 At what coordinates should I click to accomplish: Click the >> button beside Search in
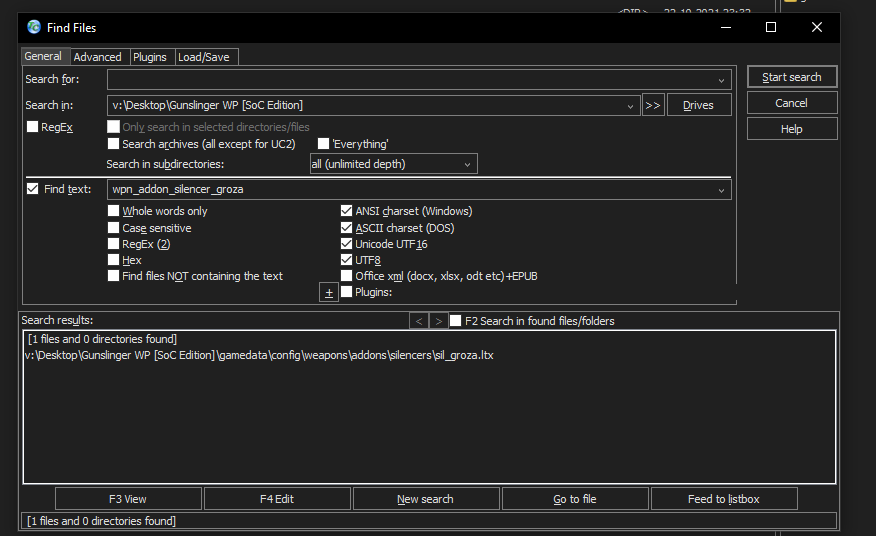[653, 105]
